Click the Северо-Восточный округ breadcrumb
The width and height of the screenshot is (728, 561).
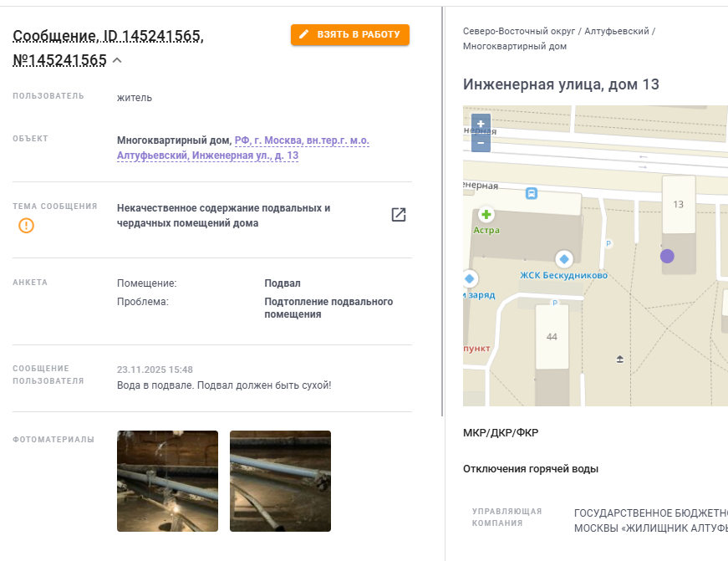(518, 31)
